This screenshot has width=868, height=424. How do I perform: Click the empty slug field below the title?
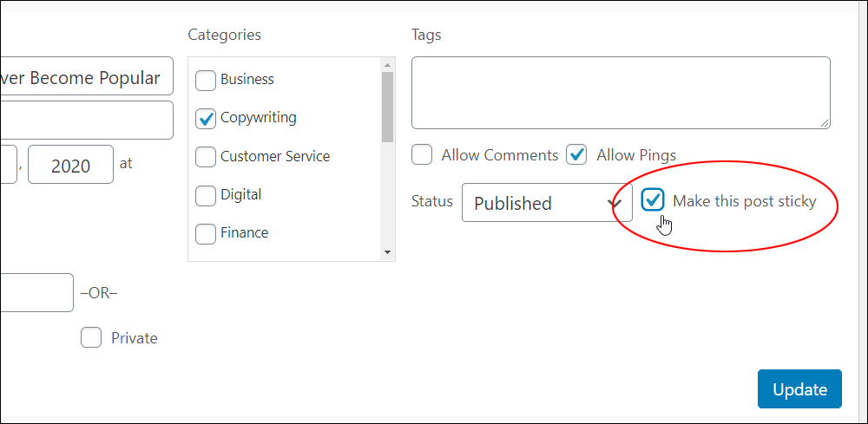[x=86, y=120]
